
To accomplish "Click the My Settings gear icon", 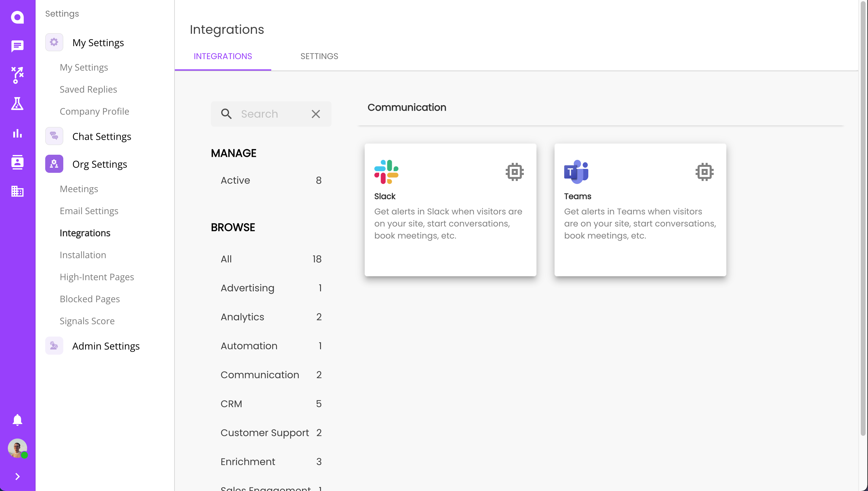I will tap(54, 43).
